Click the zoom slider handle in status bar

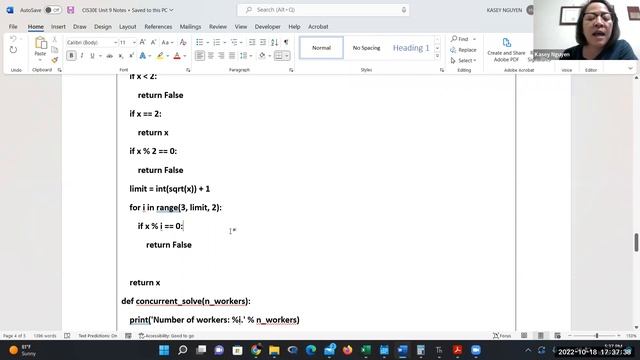click(597, 336)
